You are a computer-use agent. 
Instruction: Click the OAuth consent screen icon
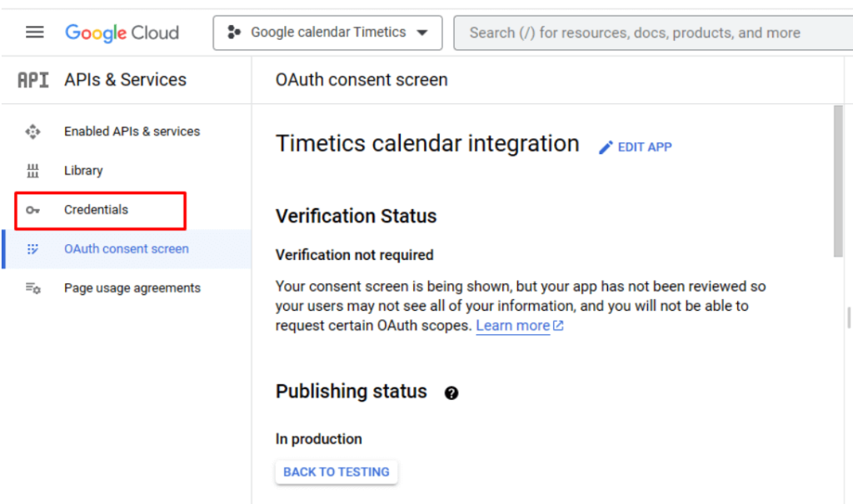[x=32, y=249]
